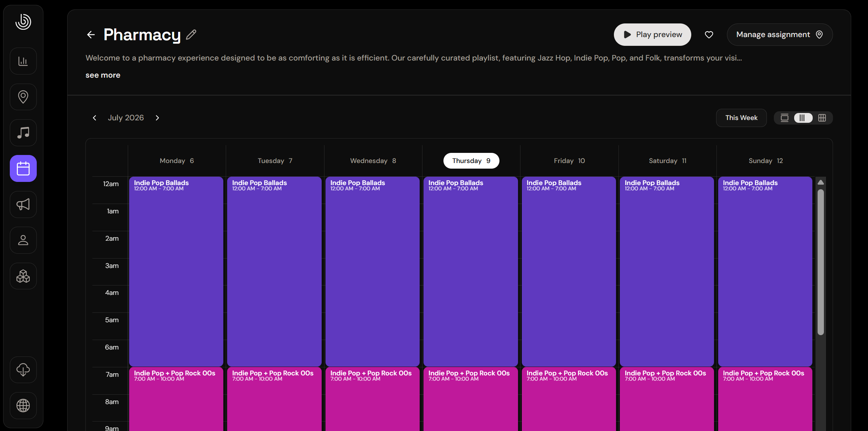Open the analytics bar chart page
868x431 pixels.
[23, 61]
